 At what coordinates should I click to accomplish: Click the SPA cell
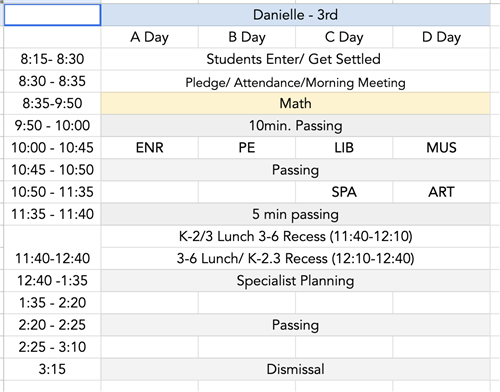point(344,192)
